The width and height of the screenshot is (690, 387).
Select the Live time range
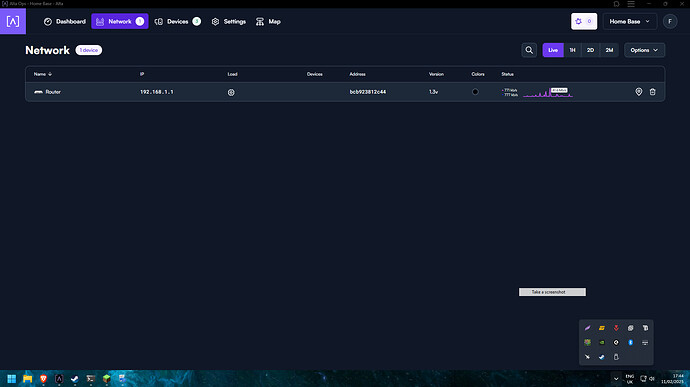pyautogui.click(x=553, y=50)
